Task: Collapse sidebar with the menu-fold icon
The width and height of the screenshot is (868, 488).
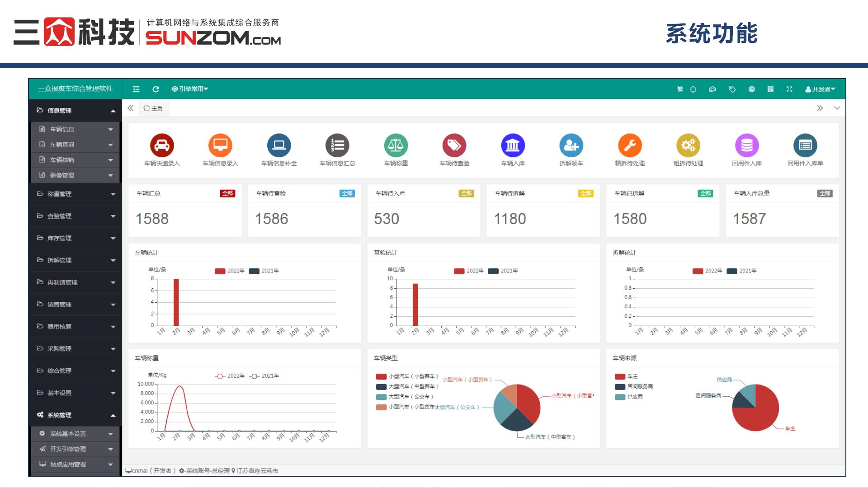Action: (x=136, y=89)
